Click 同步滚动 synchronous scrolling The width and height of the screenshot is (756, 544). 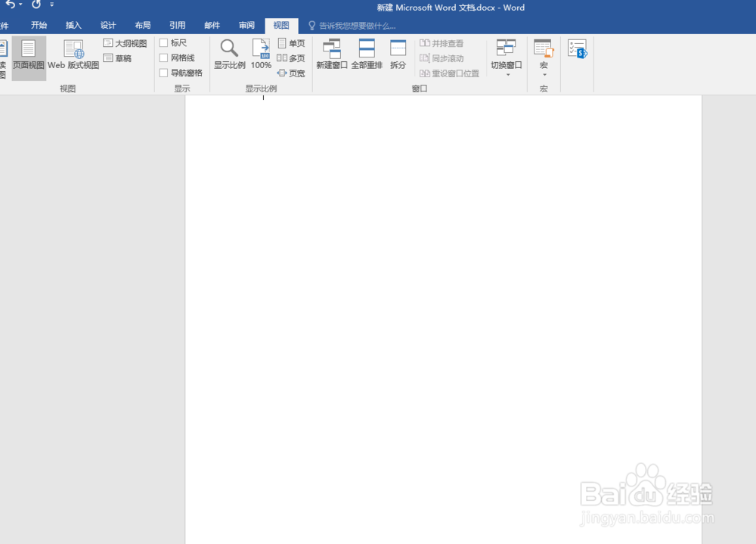pyautogui.click(x=442, y=58)
